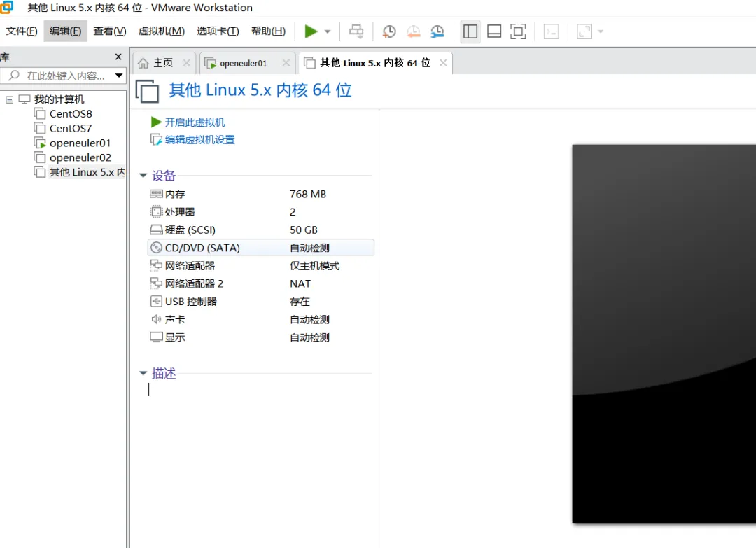Click the hard disk icon beside 硬盘

(156, 230)
